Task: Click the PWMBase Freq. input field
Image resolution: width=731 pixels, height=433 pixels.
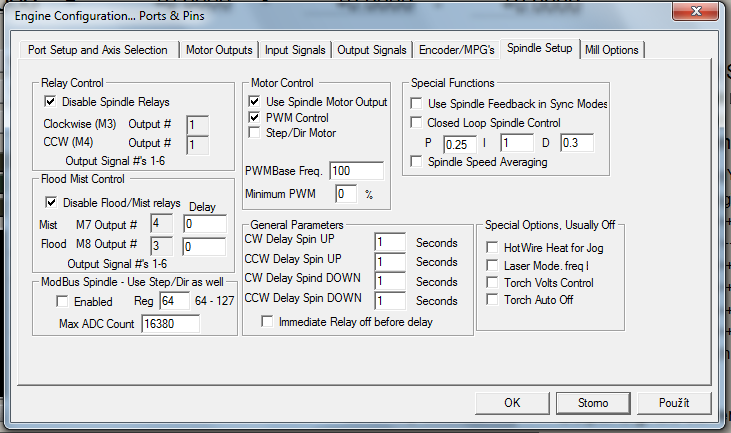Action: [356, 171]
